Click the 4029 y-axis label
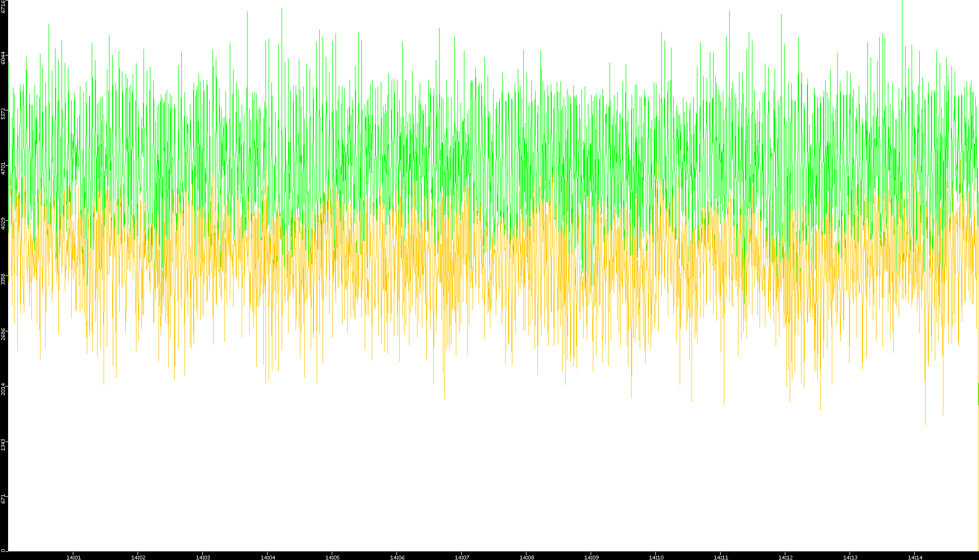The height and width of the screenshot is (560, 979). [x=3, y=223]
